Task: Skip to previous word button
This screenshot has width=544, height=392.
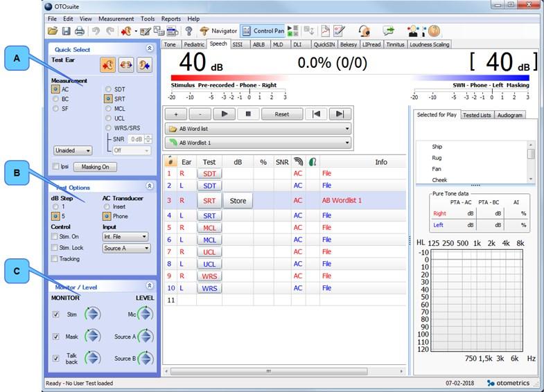Action: 316,114
